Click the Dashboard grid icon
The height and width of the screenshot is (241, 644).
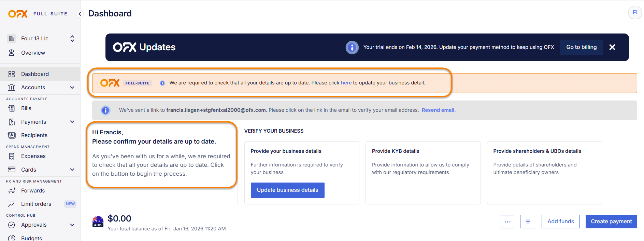[12, 74]
